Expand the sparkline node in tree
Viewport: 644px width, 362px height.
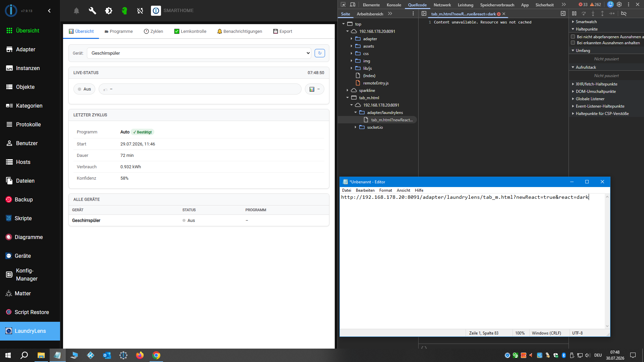click(x=347, y=90)
